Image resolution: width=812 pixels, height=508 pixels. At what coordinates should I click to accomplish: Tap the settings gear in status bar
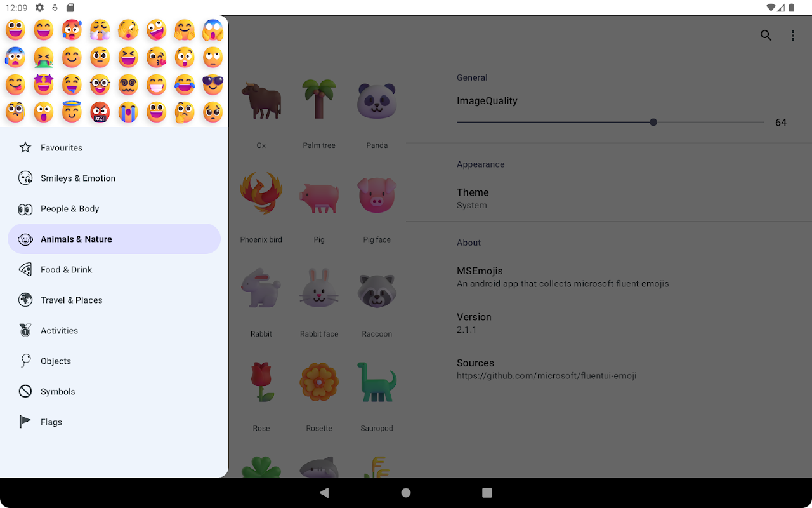(x=39, y=8)
